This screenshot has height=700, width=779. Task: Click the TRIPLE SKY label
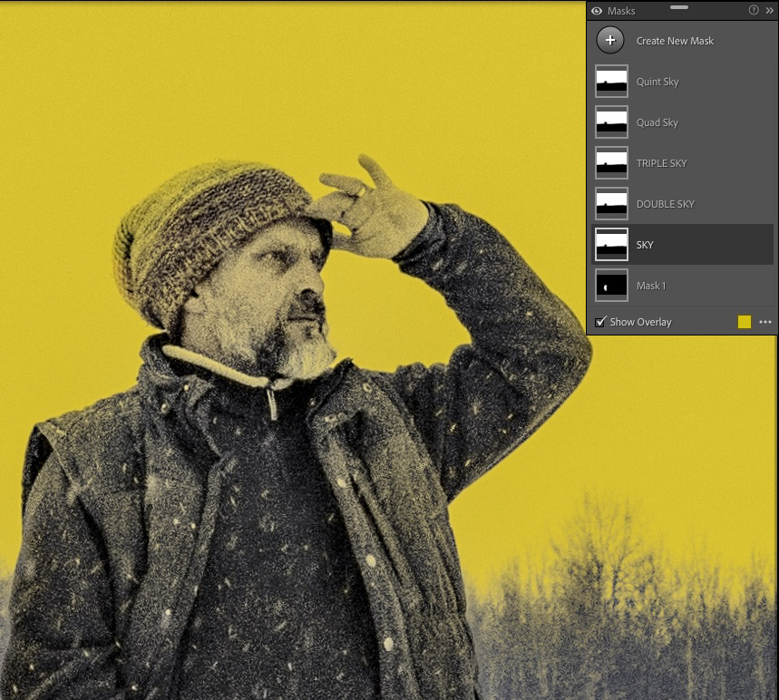click(661, 163)
